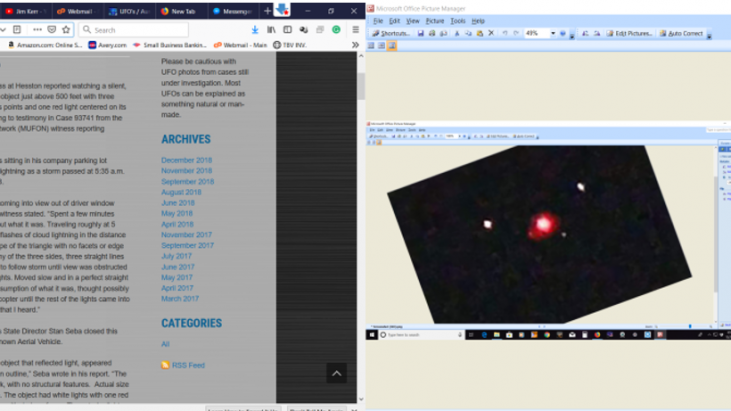Bookmark this page with star icon
The width and height of the screenshot is (731, 411).
66,29
